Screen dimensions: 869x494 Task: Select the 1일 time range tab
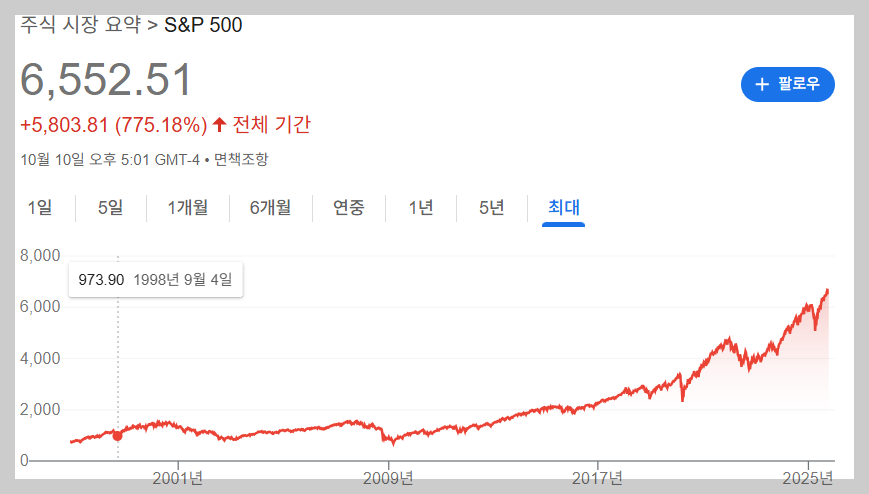(40, 207)
